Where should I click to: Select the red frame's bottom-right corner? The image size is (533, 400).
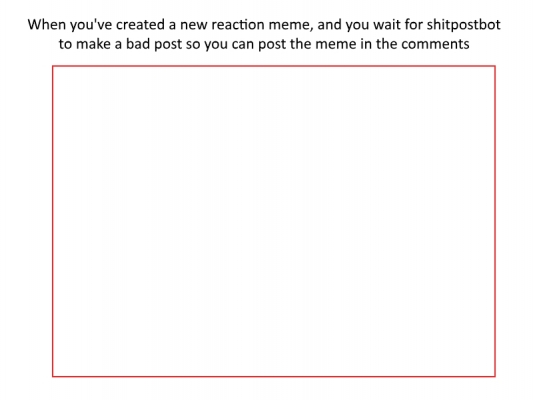tap(495, 376)
